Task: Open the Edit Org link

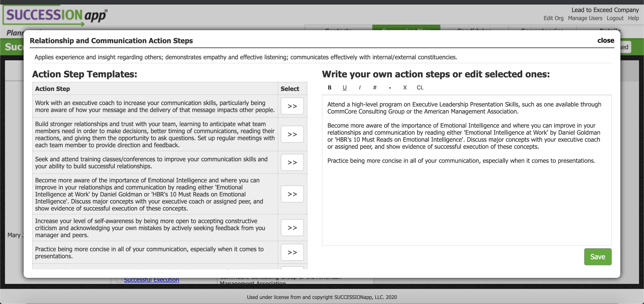Action: (553, 18)
